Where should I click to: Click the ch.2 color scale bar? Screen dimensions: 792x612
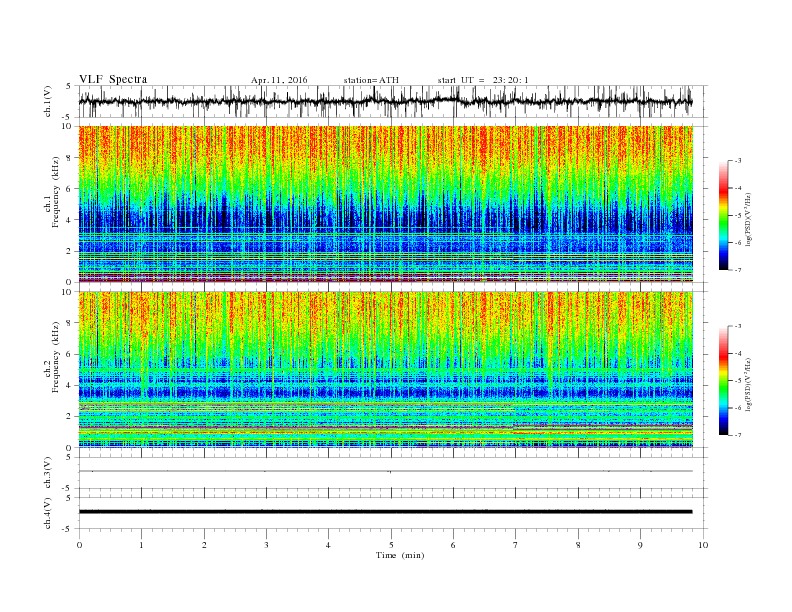tap(723, 381)
